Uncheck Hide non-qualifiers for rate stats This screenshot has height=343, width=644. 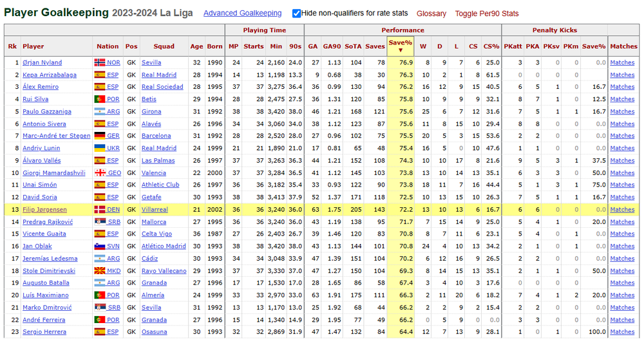pyautogui.click(x=296, y=14)
